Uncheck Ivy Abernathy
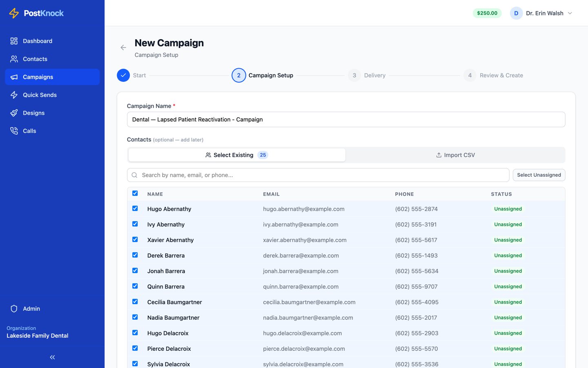The image size is (588, 368). pos(135,224)
